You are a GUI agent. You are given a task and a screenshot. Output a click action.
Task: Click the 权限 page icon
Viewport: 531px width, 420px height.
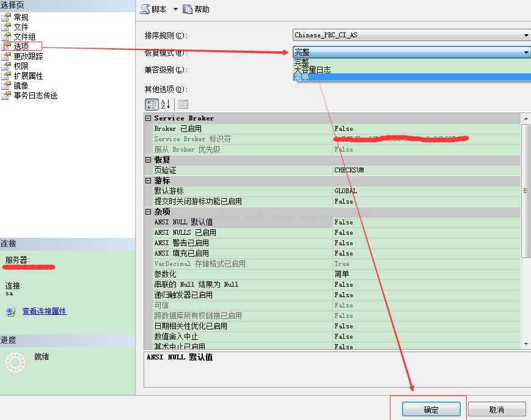pyautogui.click(x=6, y=66)
